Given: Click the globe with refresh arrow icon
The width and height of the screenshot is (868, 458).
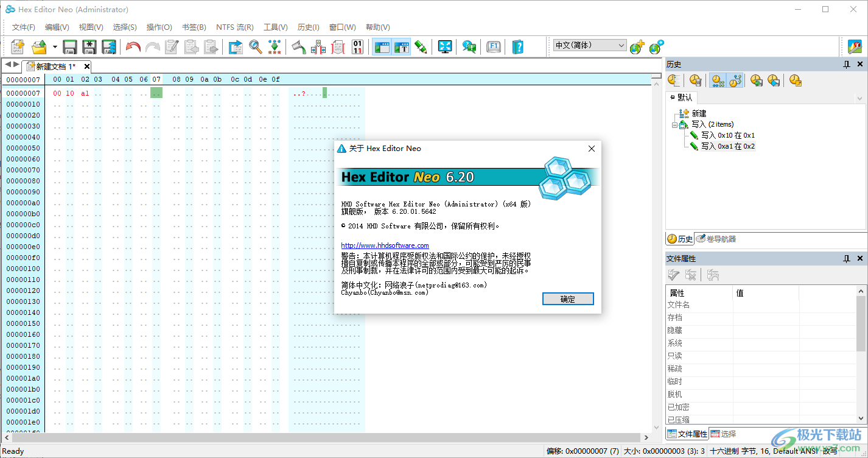Looking at the screenshot, I should (656, 47).
